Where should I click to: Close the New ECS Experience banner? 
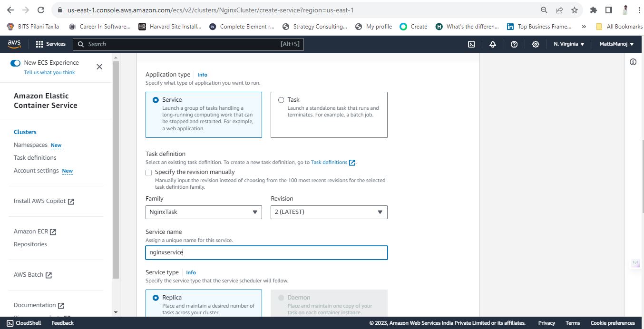pyautogui.click(x=99, y=67)
